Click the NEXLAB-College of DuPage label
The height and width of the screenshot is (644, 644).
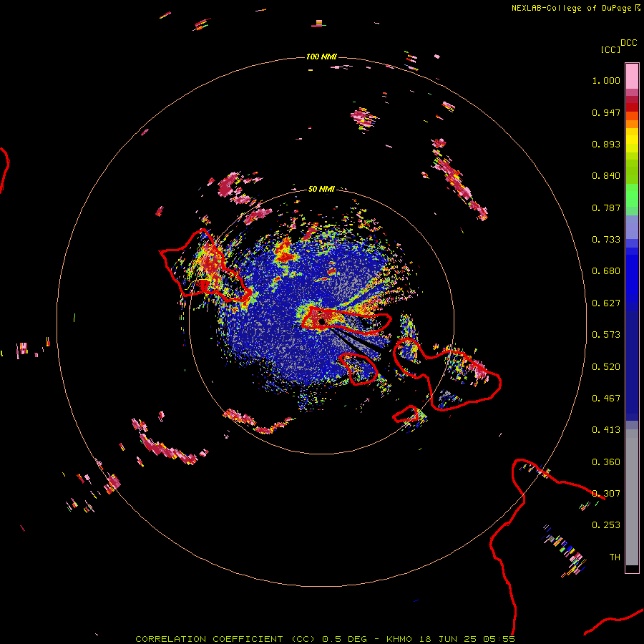point(571,8)
